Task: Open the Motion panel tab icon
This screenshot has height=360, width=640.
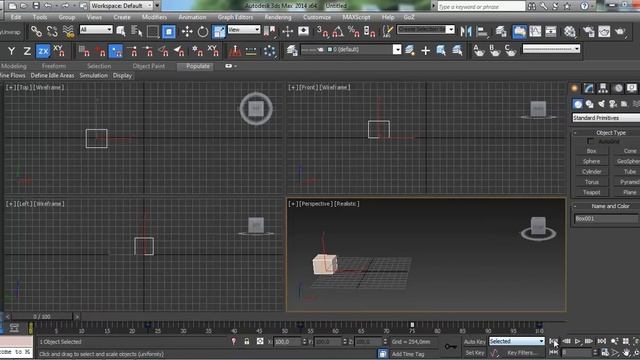Action: point(618,88)
